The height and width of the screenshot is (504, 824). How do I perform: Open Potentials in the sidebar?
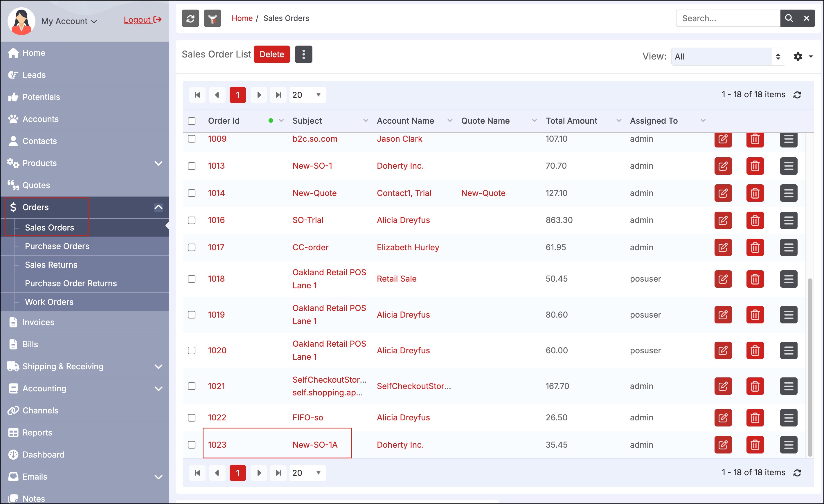pos(84,97)
